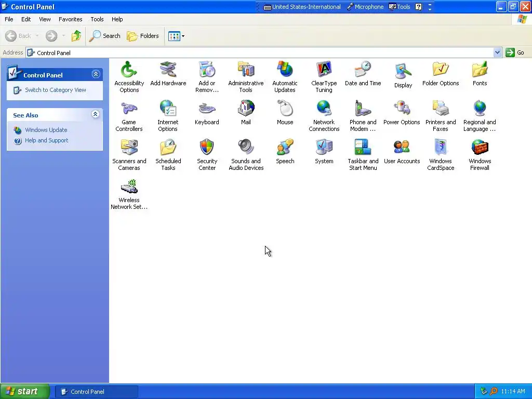
Task: Open the Edit menu
Action: tap(26, 19)
